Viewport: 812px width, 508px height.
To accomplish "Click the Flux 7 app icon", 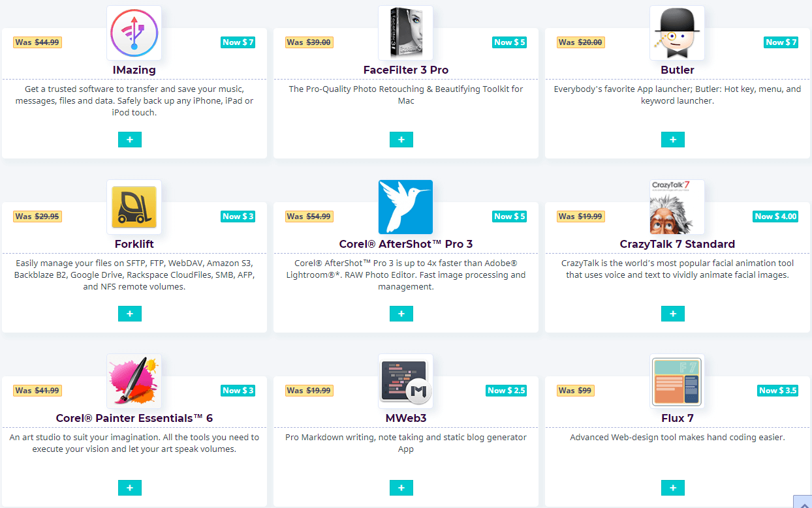I will click(677, 381).
